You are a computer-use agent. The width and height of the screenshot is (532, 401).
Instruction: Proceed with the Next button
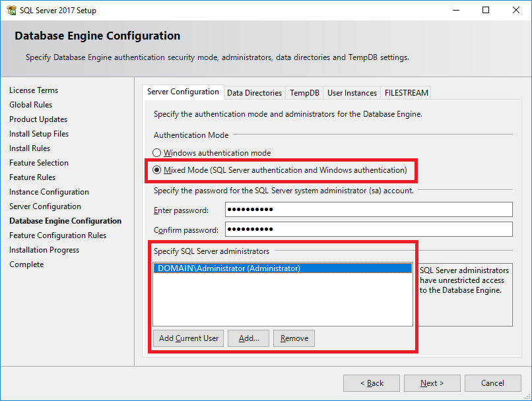tap(432, 383)
